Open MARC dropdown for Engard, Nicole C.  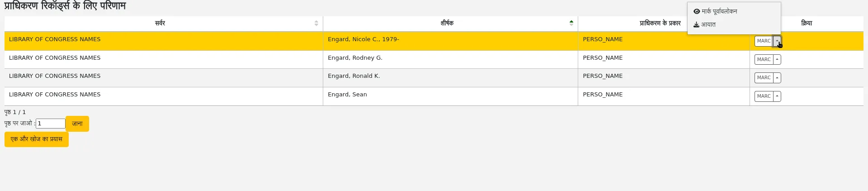[x=777, y=41]
